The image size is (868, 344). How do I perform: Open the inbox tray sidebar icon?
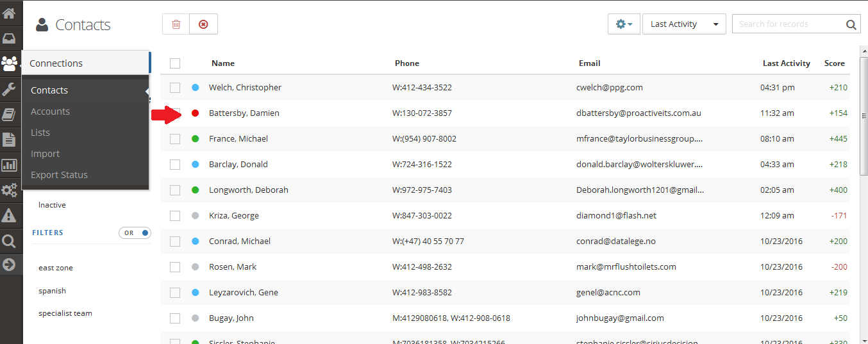[x=9, y=38]
